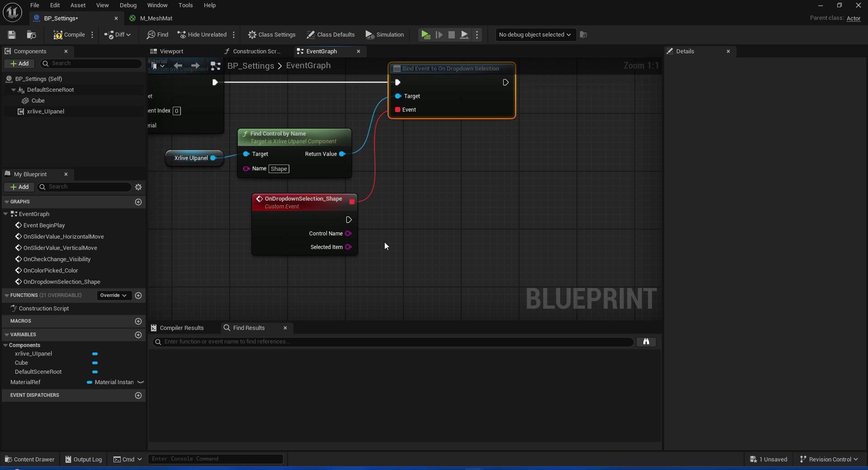
Task: Click the Advance single frame button
Action: click(x=439, y=35)
